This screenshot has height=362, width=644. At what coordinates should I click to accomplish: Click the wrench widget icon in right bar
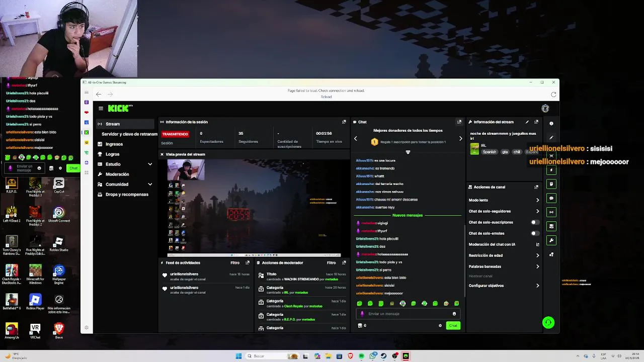551,240
